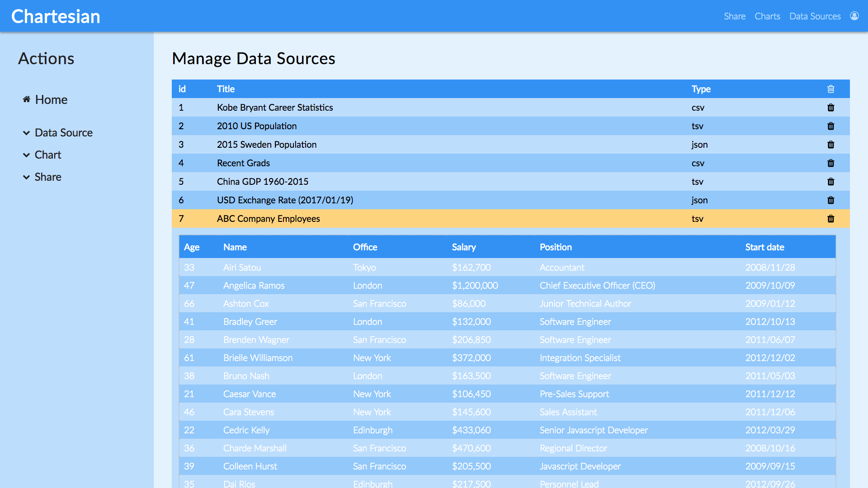The image size is (868, 488).
Task: Click the Salary column header
Action: click(463, 247)
